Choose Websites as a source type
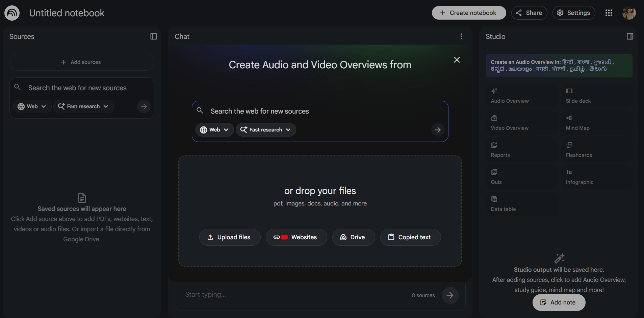 coord(296,237)
